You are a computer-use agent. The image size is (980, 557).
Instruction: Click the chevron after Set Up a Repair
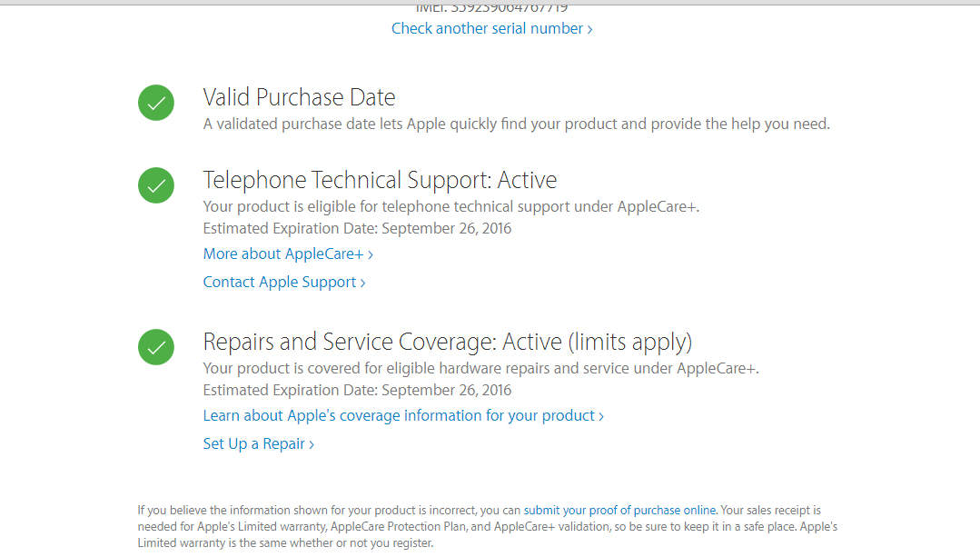[312, 444]
